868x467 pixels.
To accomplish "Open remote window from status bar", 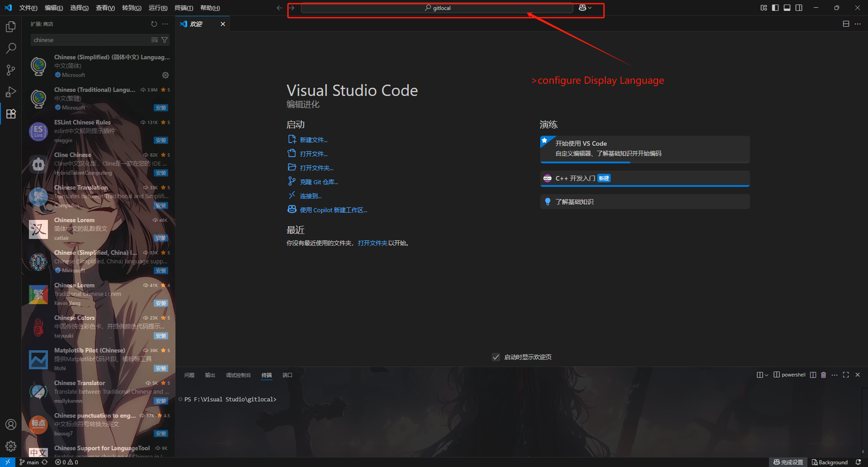I will [x=8, y=462].
